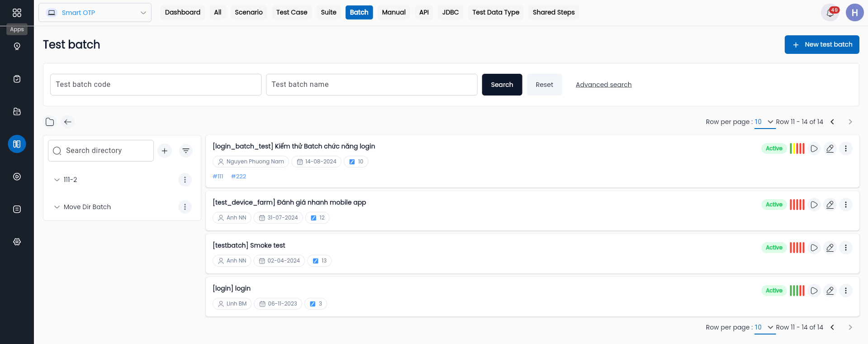The height and width of the screenshot is (344, 868).
Task: Open more options for login batch
Action: tap(845, 291)
